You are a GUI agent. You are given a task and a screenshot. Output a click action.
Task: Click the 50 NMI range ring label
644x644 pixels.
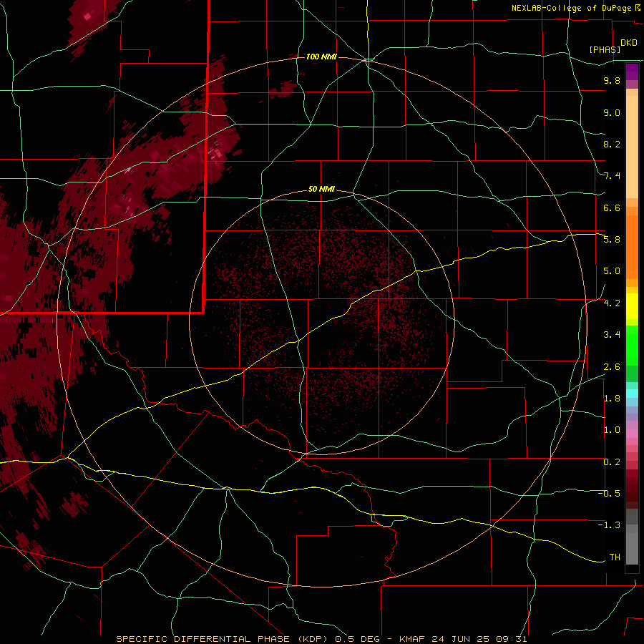(321, 189)
